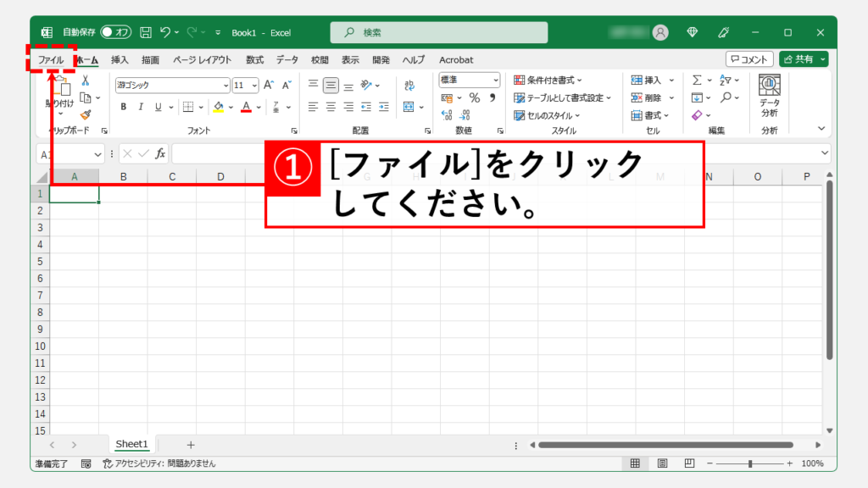868x488 pixels.
Task: Click the Cut scissors icon
Action: [x=86, y=80]
